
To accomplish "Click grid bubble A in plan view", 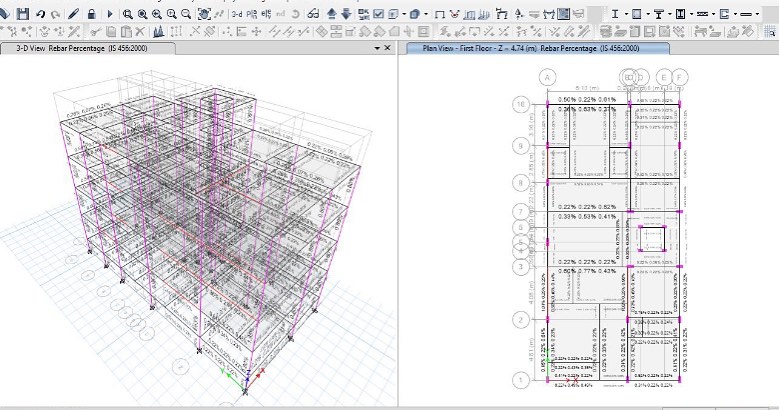I will click(x=547, y=77).
